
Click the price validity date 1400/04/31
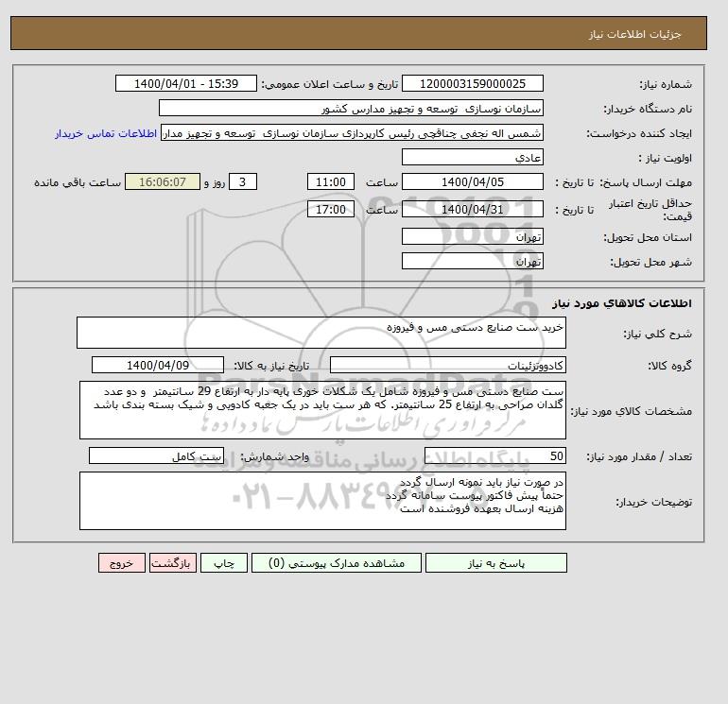472,209
